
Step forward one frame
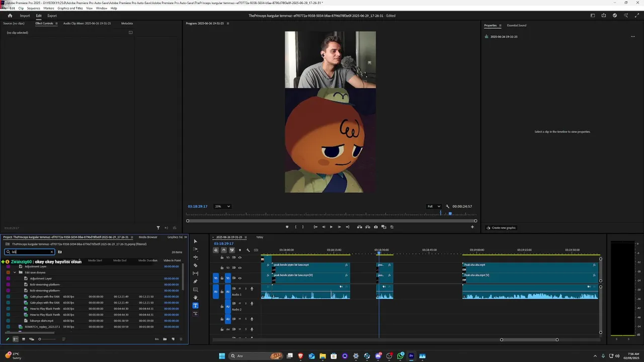339,227
